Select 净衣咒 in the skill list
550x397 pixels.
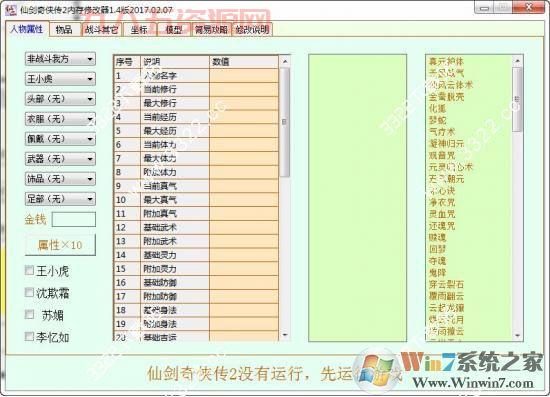[442, 202]
